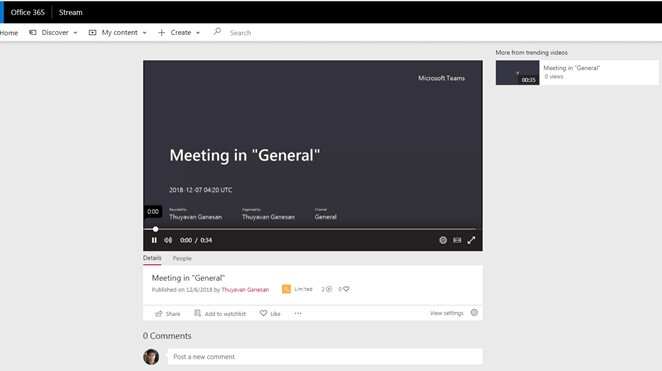Open Stream home from header
The width and height of the screenshot is (662, 371).
click(71, 12)
